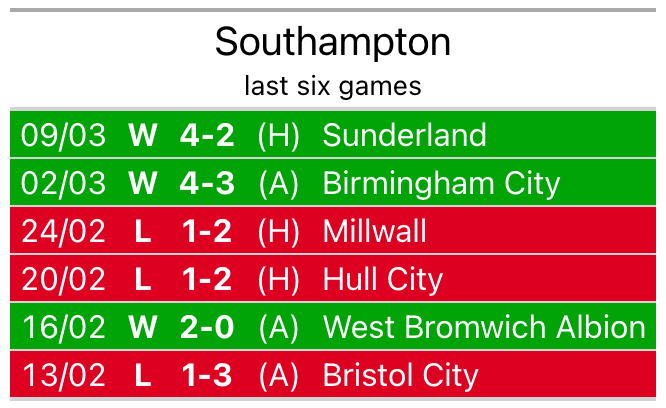666x408 pixels.
Task: Open the Bristol City match row
Action: 333,374
